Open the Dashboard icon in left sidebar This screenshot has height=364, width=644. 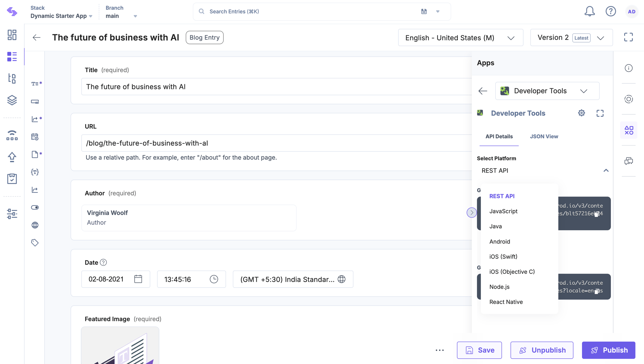tap(12, 35)
